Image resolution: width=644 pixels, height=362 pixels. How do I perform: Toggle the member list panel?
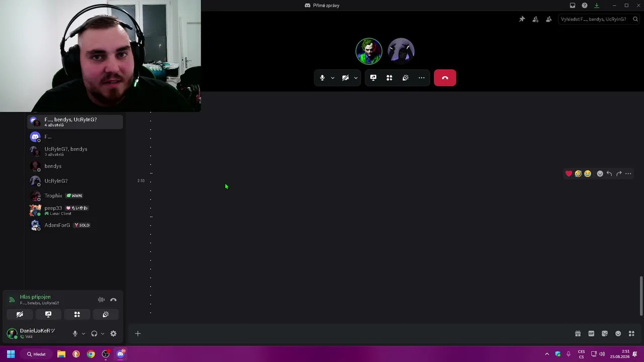pyautogui.click(x=548, y=19)
